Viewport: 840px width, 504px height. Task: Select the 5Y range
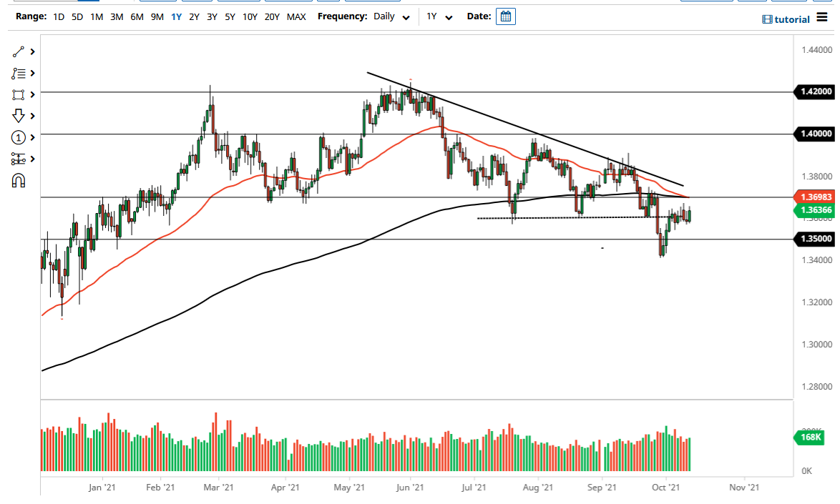click(x=230, y=16)
